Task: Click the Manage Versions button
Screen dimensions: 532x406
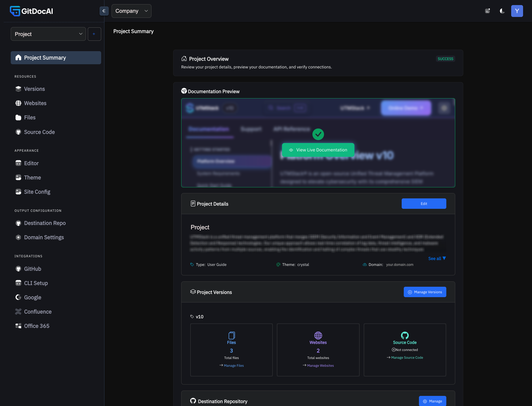Action: pos(425,292)
